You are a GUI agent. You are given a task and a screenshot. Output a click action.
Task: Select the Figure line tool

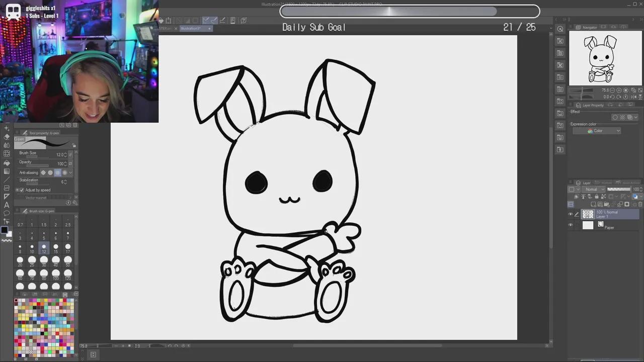[x=7, y=179]
